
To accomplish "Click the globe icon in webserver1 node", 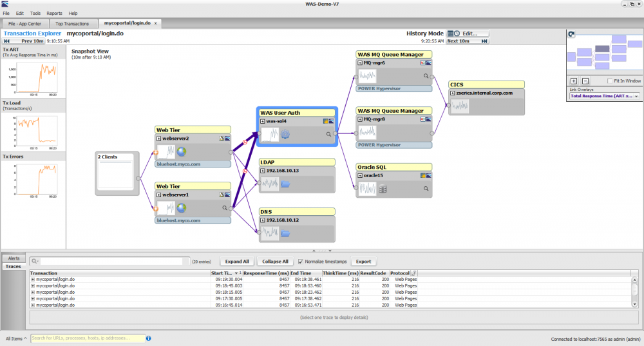I will pyautogui.click(x=182, y=208).
